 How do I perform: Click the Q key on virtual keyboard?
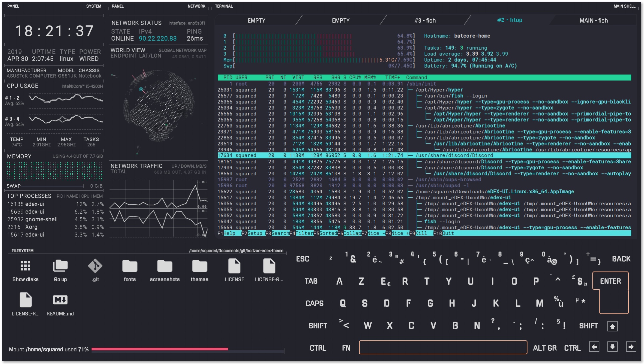[x=343, y=303]
